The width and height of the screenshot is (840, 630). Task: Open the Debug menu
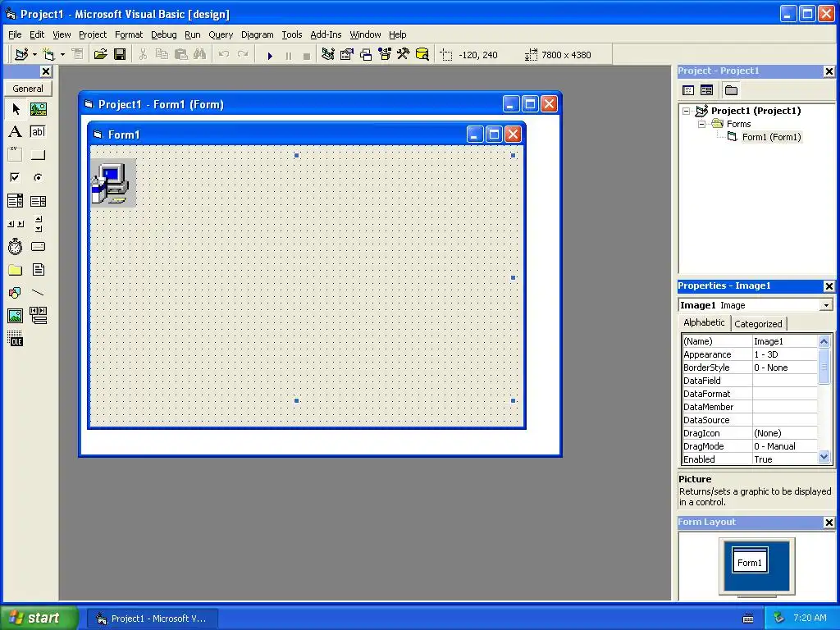pyautogui.click(x=163, y=34)
